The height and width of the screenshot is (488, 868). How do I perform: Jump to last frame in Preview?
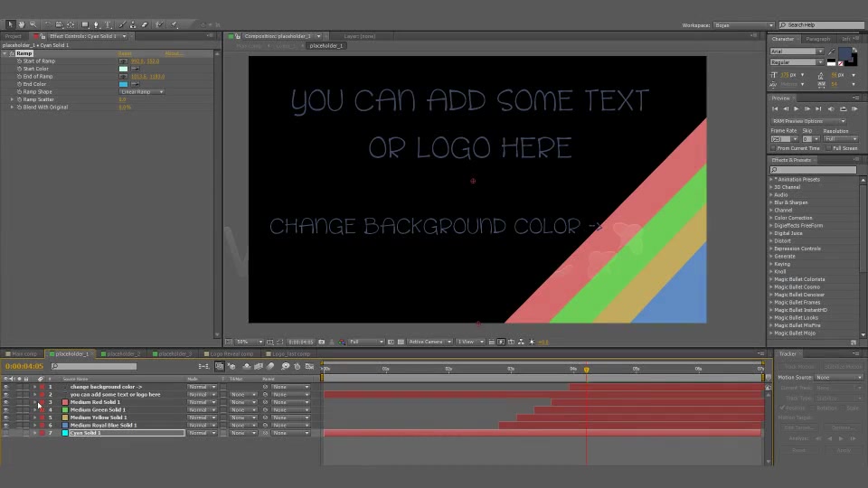pyautogui.click(x=818, y=109)
